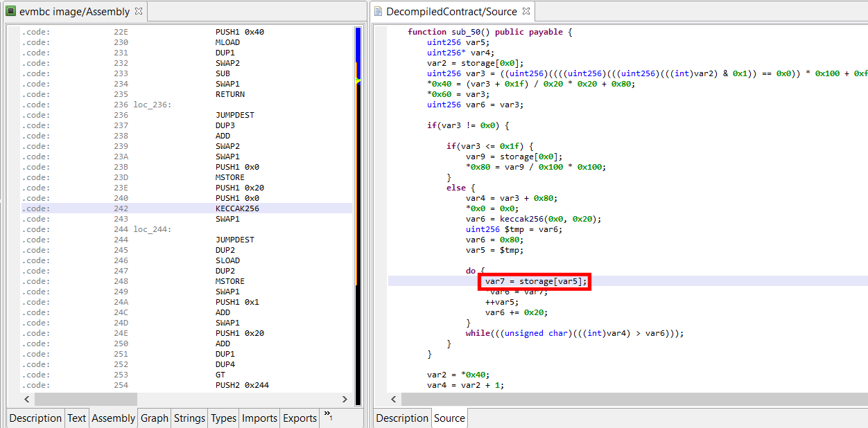This screenshot has height=428, width=868.
Task: Click the PUSH1 0x1 instruction at address 24A
Action: pos(237,302)
